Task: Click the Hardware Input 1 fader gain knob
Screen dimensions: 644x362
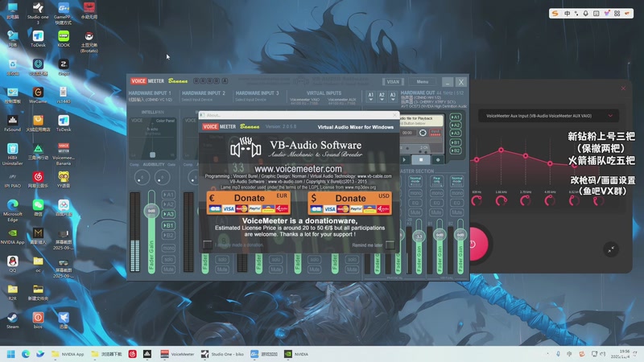Action: pos(150,211)
